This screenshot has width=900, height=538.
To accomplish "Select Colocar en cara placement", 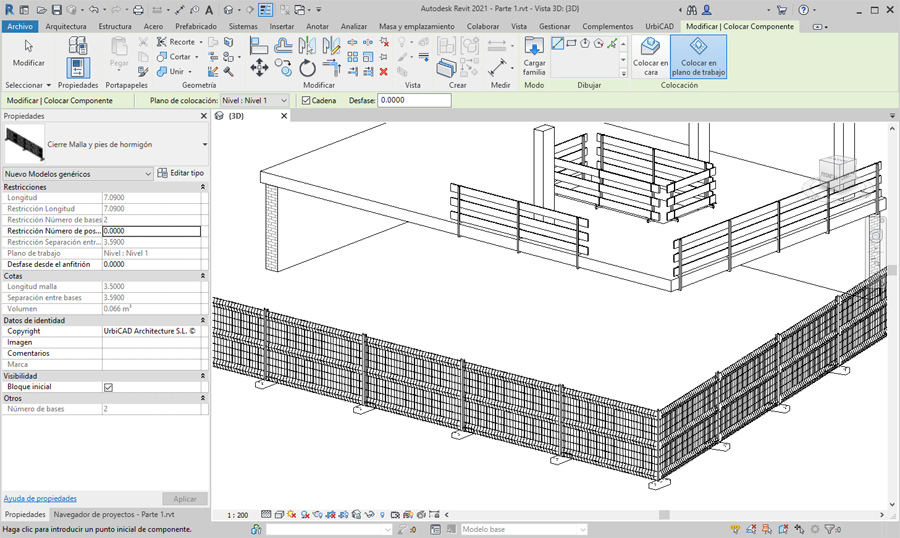I will click(x=650, y=56).
